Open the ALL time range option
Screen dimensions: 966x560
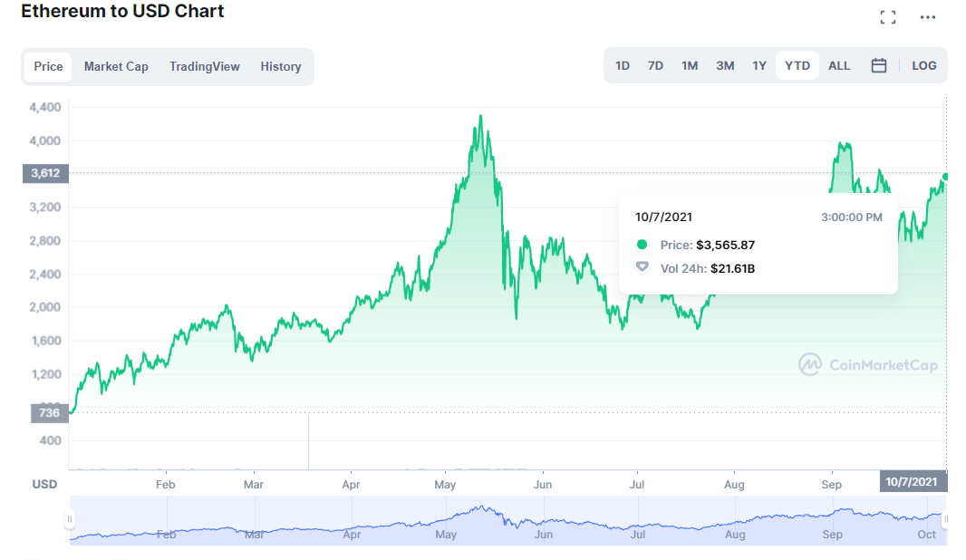(838, 65)
